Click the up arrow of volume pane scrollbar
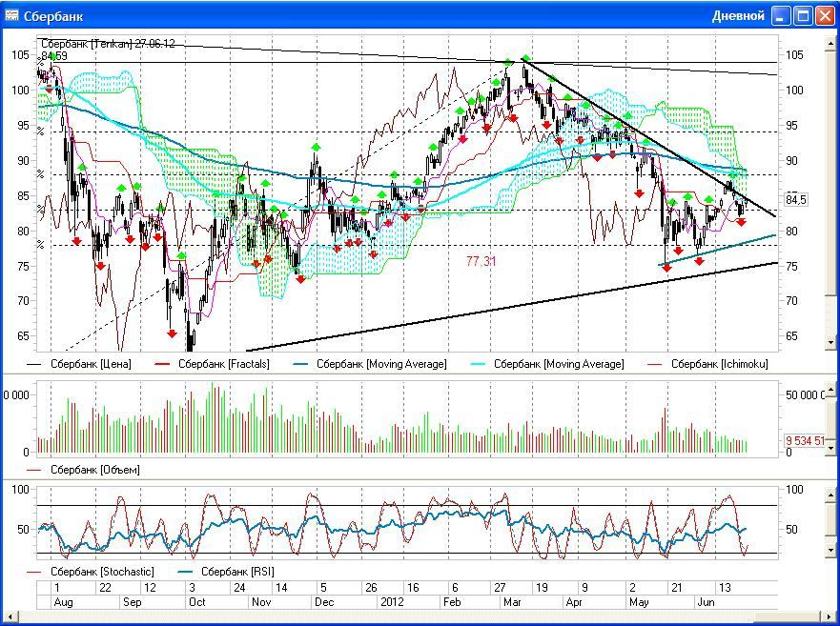This screenshot has height=626, width=840. (830, 390)
